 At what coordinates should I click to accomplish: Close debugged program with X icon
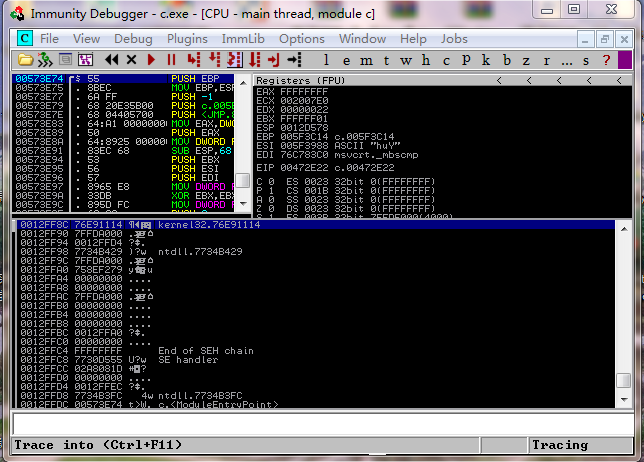[x=131, y=60]
